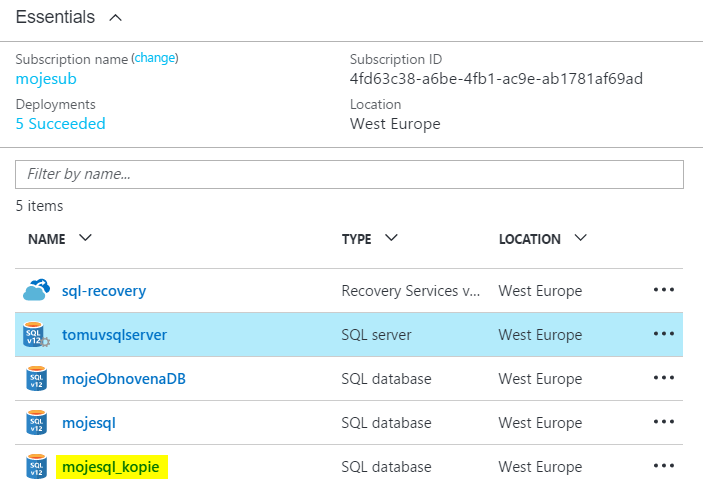The height and width of the screenshot is (499, 703).
Task: Collapse the Essentials section chevron
Action: [116, 17]
